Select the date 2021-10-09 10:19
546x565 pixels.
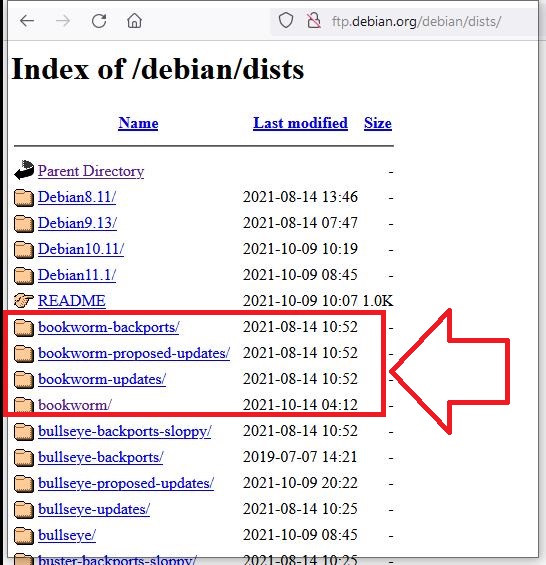(x=300, y=249)
